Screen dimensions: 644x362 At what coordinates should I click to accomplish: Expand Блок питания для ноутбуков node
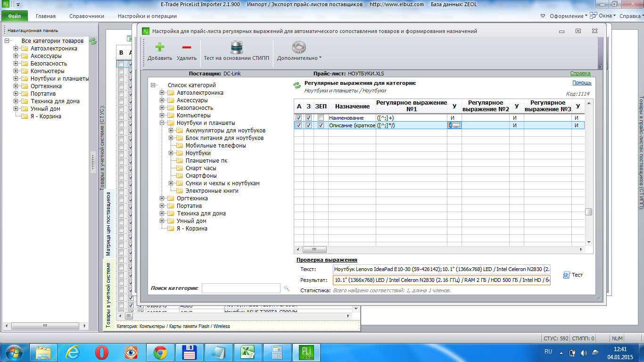coord(171,138)
